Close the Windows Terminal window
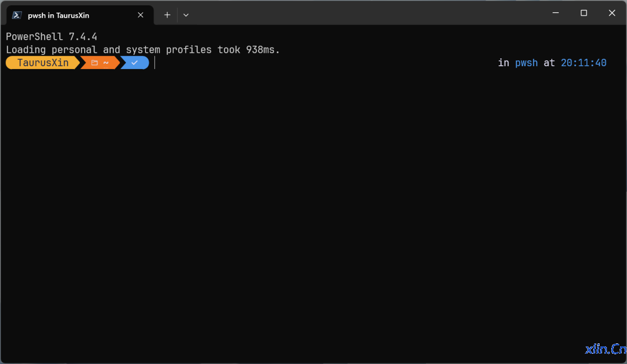This screenshot has width=627, height=364. click(612, 13)
